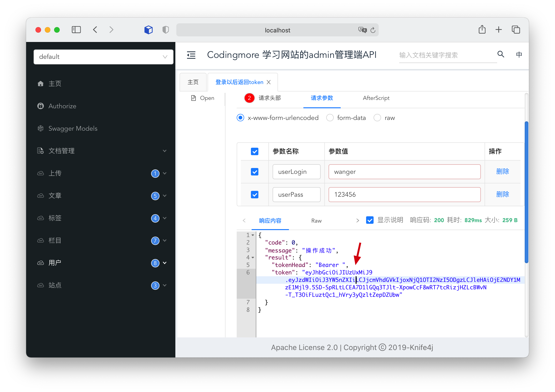This screenshot has height=392, width=555.
Task: Switch to the 请求头部 tab
Action: click(x=269, y=98)
